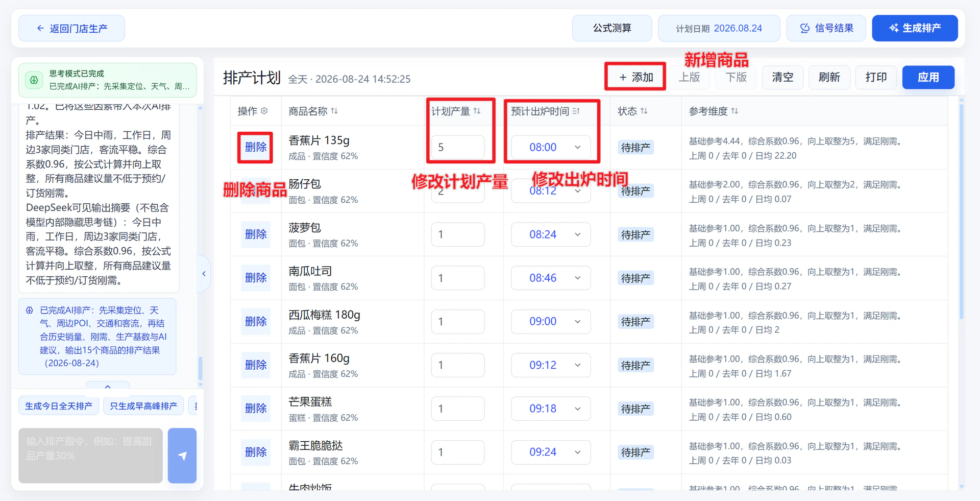Screen dimensions: 980x501
Task: Click the settings gear beside 操作 header
Action: pos(264,111)
